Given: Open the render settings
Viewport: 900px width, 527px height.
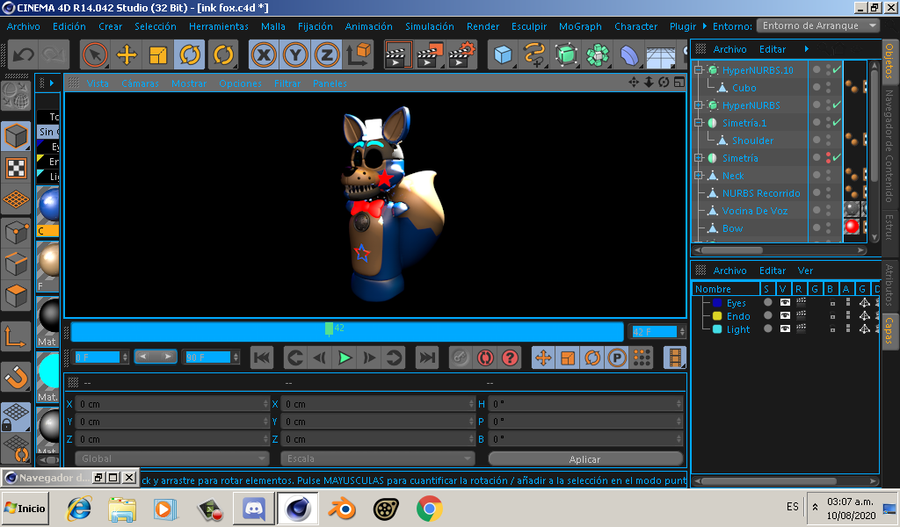Looking at the screenshot, I should (462, 55).
